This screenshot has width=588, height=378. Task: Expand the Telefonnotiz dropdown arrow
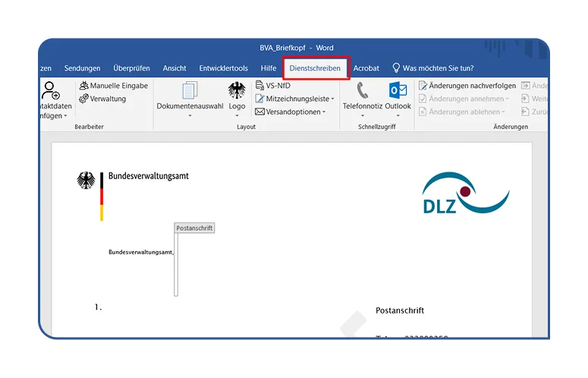pyautogui.click(x=363, y=116)
